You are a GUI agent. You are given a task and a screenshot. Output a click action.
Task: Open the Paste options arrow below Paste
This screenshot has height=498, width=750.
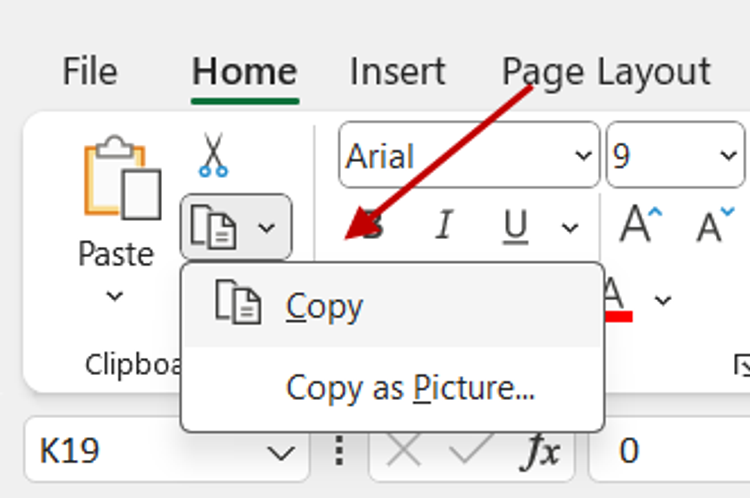[114, 296]
